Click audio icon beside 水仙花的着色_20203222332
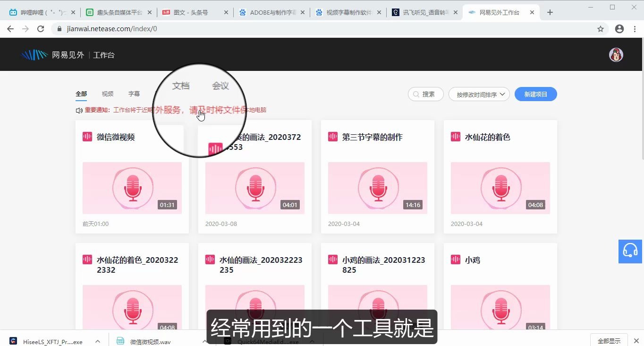Image resolution: width=644 pixels, height=346 pixels. pos(87,259)
